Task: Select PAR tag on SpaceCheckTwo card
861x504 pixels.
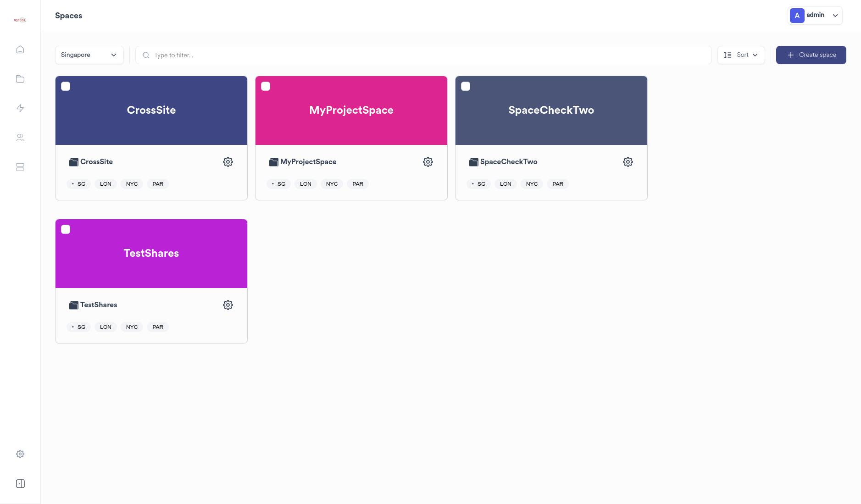Action: coord(557,184)
